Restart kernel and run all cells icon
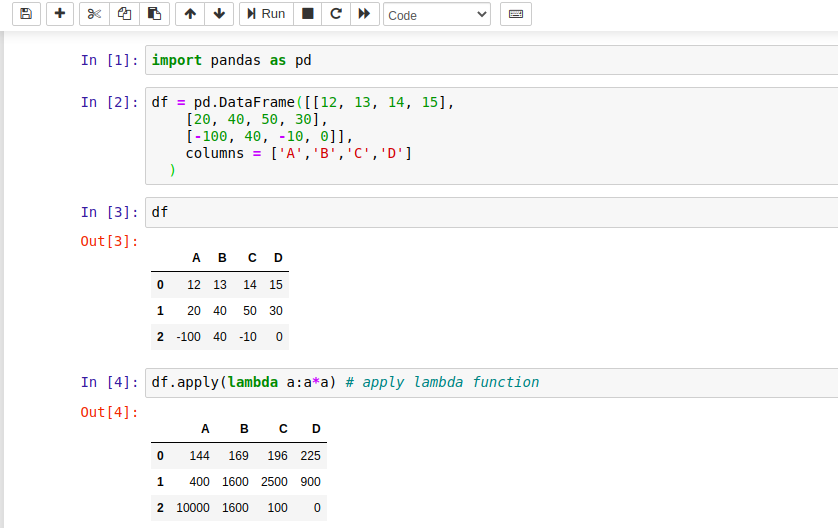 click(x=364, y=14)
